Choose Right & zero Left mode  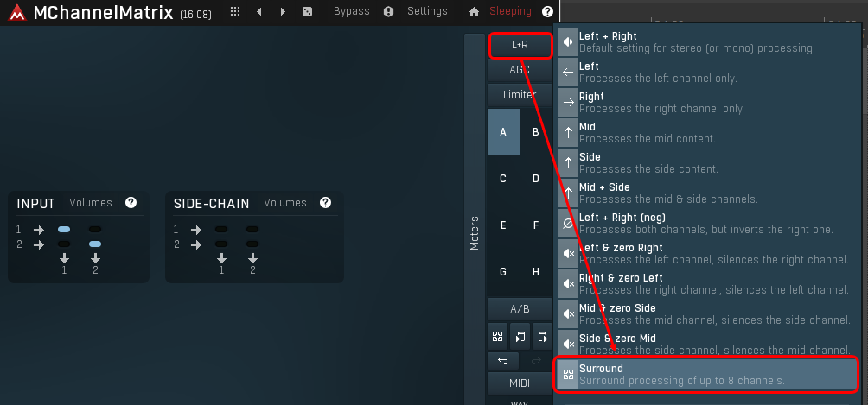point(707,283)
